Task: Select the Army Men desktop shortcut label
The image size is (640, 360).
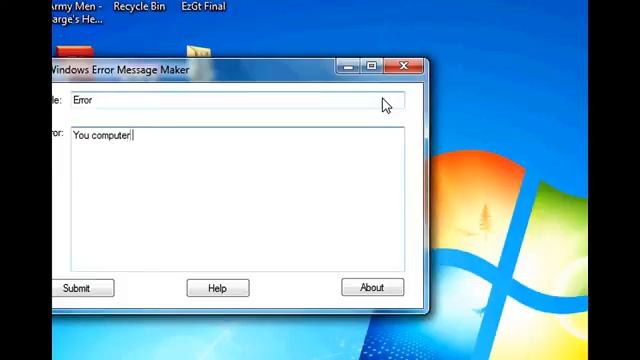Action: [77, 13]
